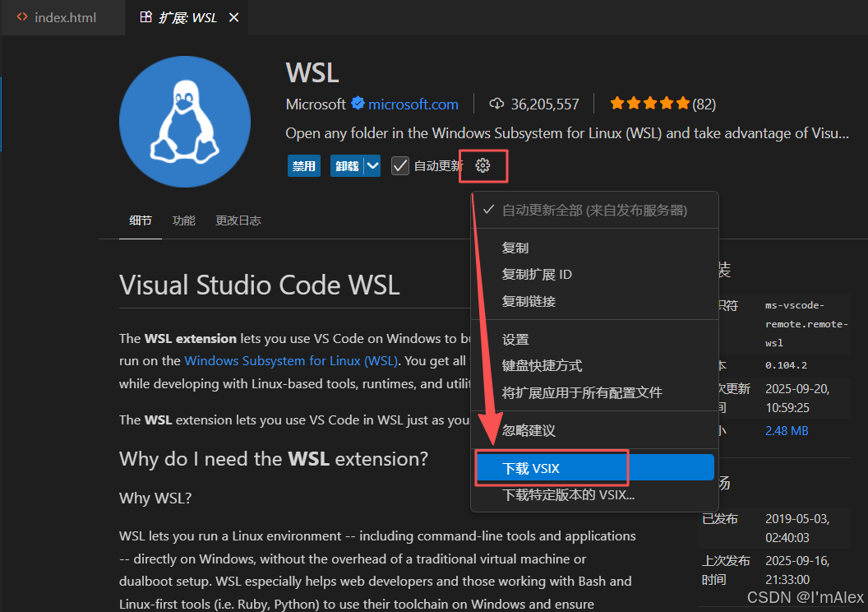The image size is (868, 612).
Task: Choose 忽略建议 from the menu
Action: tap(594, 430)
